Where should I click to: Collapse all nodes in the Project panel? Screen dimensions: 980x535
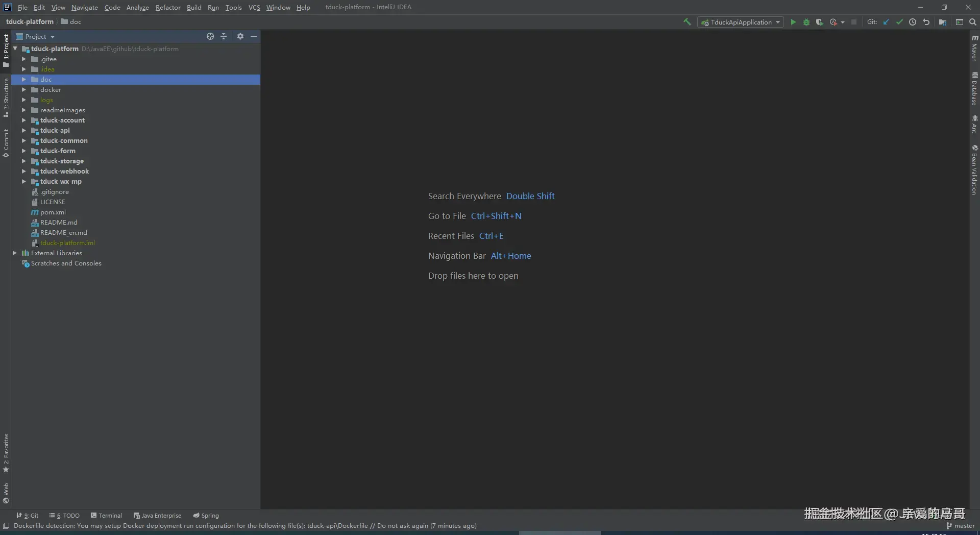pos(224,36)
